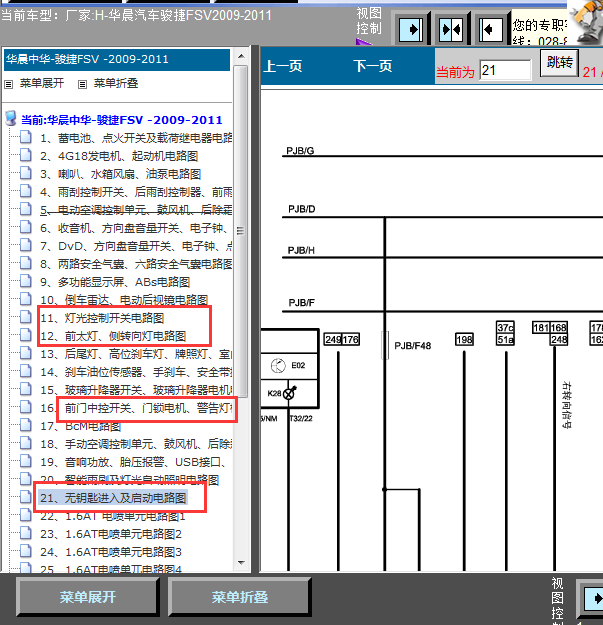Open 12、前大灯、侧转向灯电路图
Image resolution: width=603 pixels, height=625 pixels.
[x=113, y=336]
